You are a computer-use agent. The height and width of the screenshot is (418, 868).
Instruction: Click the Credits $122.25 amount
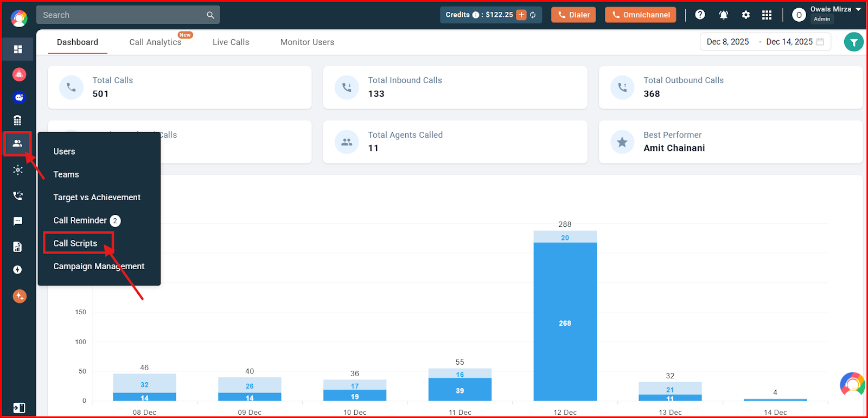point(499,15)
